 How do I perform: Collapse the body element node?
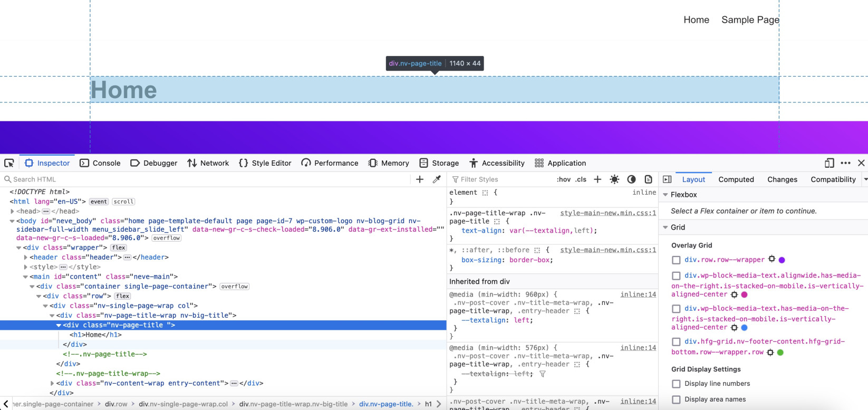tap(12, 221)
